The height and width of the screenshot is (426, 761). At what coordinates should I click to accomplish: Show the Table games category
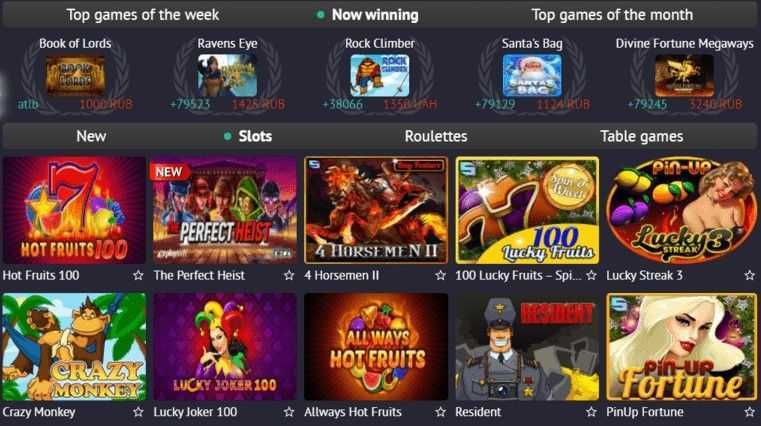click(642, 136)
